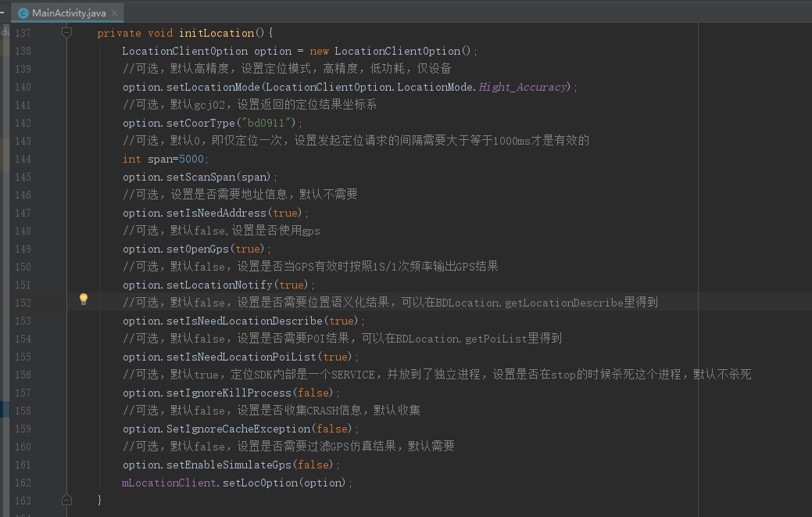Click setIsNeedAddress on line 147
This screenshot has height=517, width=812.
[x=216, y=213]
